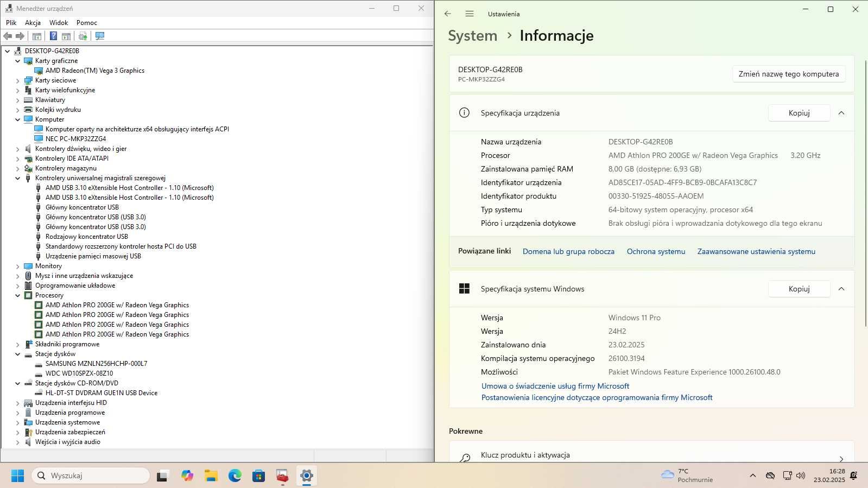The height and width of the screenshot is (488, 868).
Task: Click show/hide action pane toolbar icon
Action: pyautogui.click(x=66, y=36)
